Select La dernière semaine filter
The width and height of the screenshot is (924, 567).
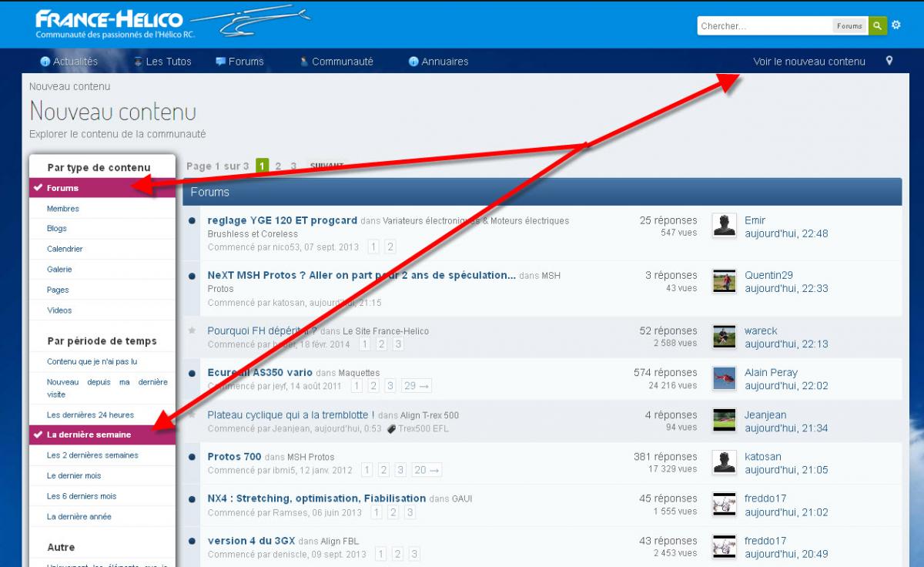(102, 434)
